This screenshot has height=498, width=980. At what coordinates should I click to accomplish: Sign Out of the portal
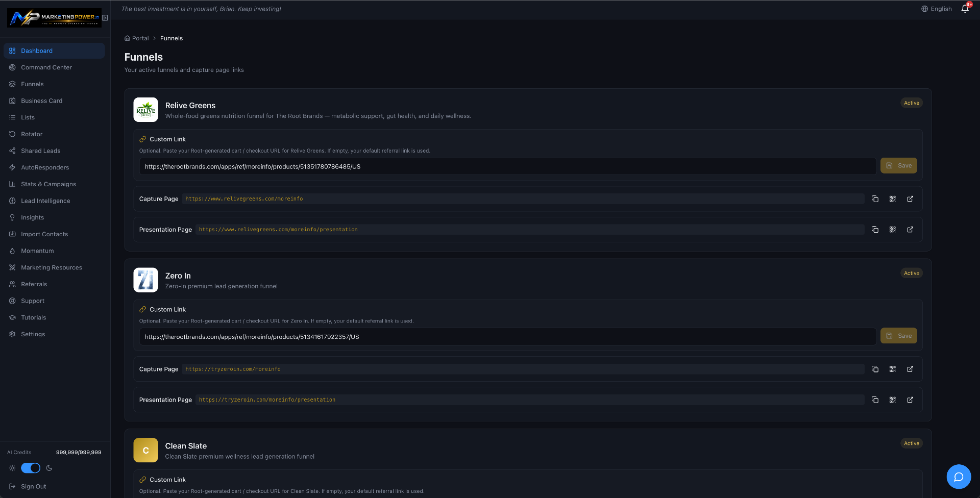pyautogui.click(x=28, y=486)
